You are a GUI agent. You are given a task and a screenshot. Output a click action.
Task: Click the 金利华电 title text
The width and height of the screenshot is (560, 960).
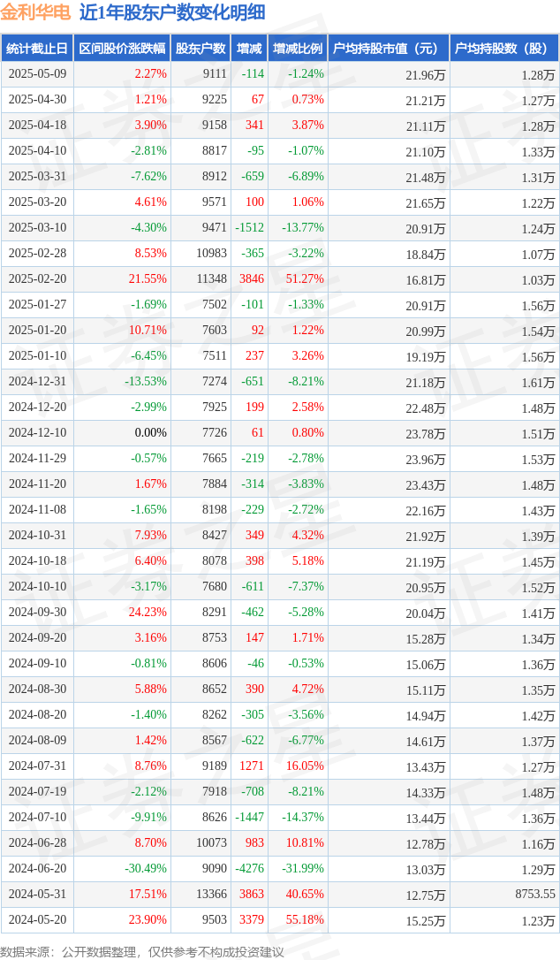tap(35, 12)
